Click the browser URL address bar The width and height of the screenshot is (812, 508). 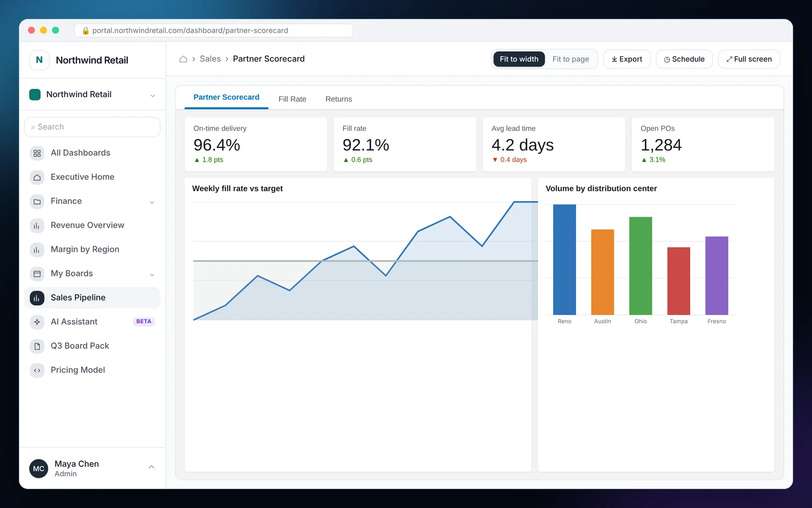point(214,30)
